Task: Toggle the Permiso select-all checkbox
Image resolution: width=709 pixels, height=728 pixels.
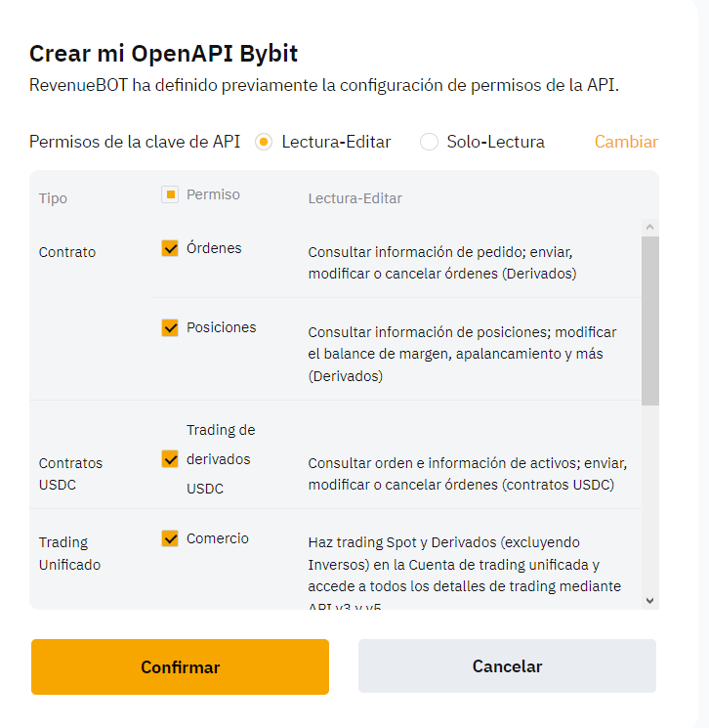Action: (170, 194)
